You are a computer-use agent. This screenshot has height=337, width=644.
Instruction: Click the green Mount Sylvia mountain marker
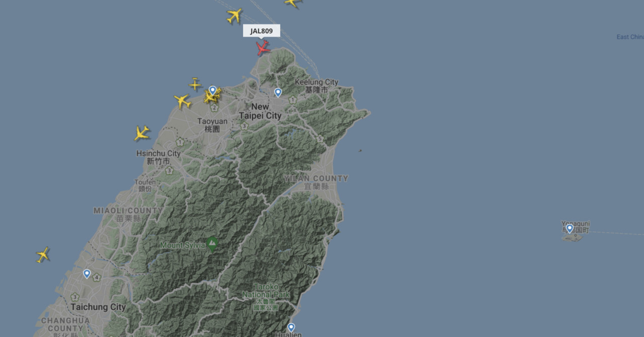212,245
